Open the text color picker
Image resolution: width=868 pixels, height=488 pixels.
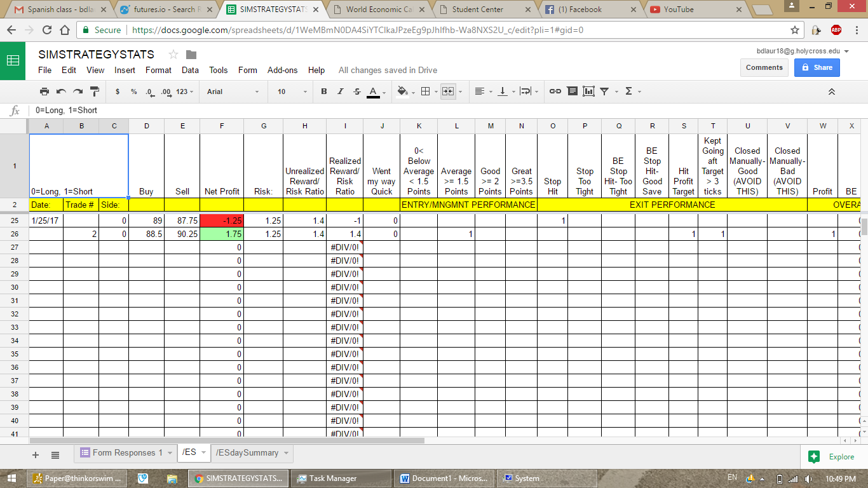pyautogui.click(x=373, y=92)
